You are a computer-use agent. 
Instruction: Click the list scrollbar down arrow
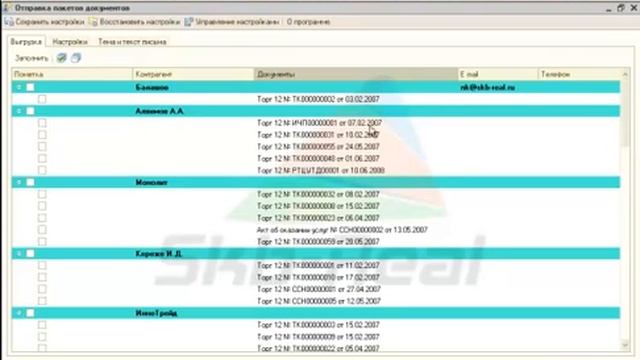tap(625, 345)
